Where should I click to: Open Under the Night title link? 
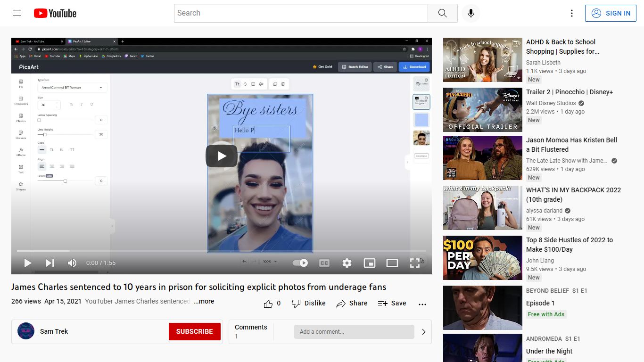(x=549, y=351)
